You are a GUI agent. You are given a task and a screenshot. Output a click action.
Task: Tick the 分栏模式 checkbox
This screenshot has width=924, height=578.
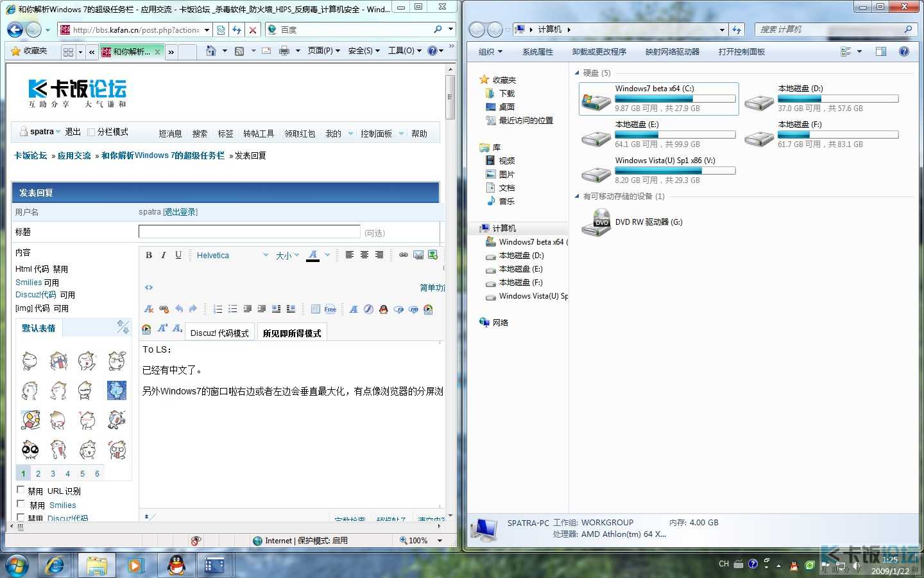pos(91,132)
